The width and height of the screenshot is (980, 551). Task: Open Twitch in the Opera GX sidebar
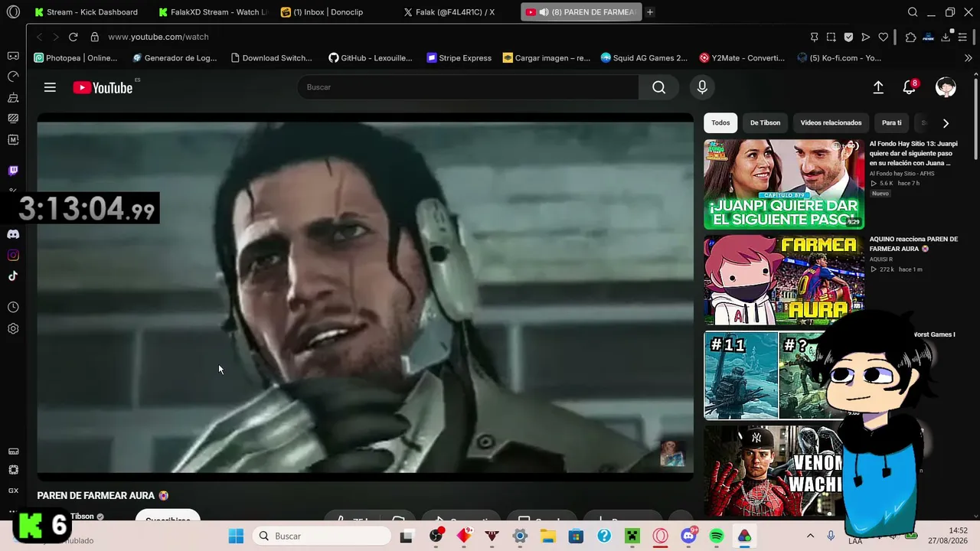tap(13, 171)
